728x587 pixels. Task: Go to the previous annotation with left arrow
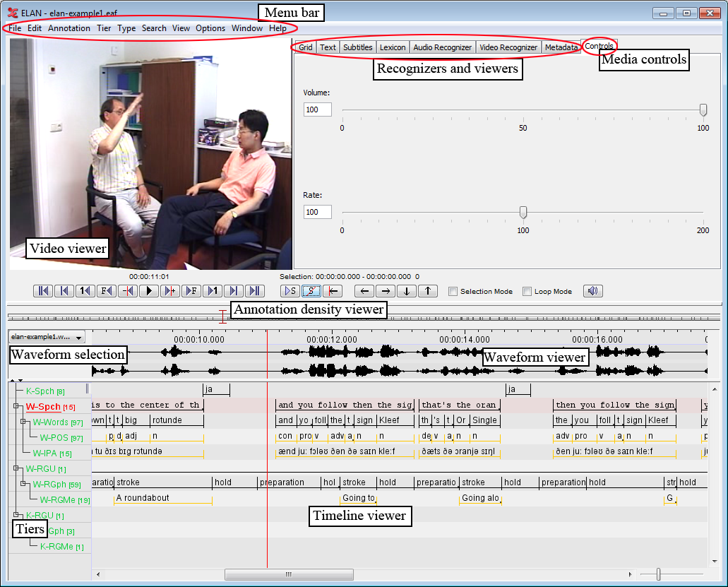click(364, 290)
